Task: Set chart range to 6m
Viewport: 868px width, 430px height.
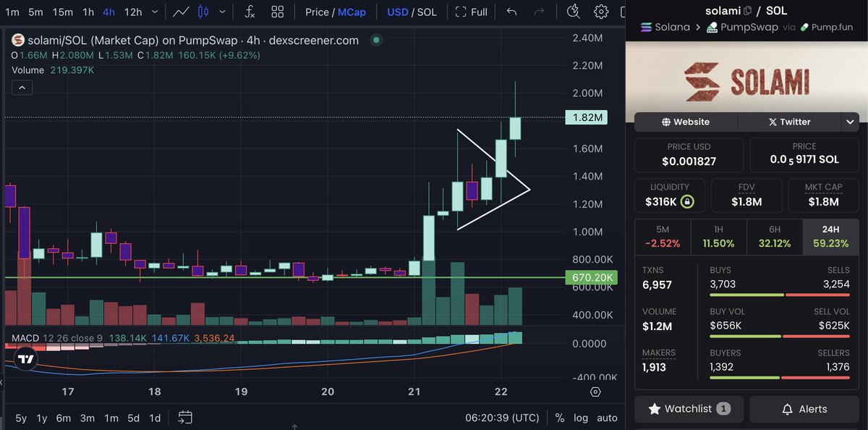Action: (x=64, y=418)
